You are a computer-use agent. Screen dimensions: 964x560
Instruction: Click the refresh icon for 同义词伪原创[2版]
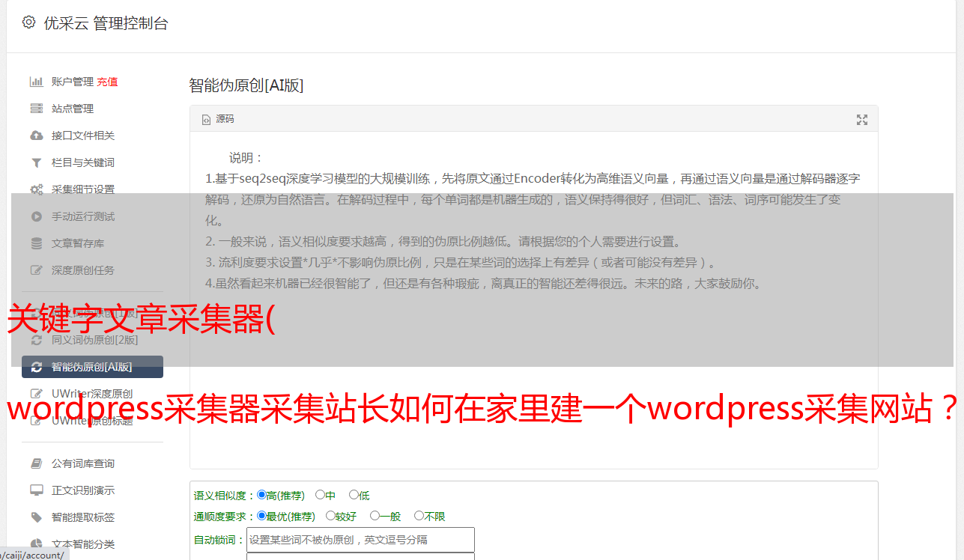[x=36, y=340]
